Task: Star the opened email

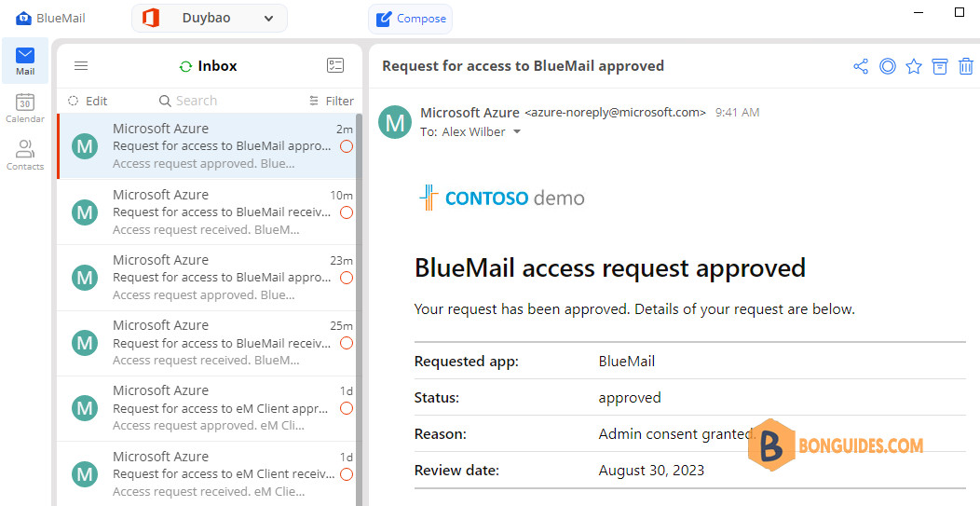Action: point(914,66)
